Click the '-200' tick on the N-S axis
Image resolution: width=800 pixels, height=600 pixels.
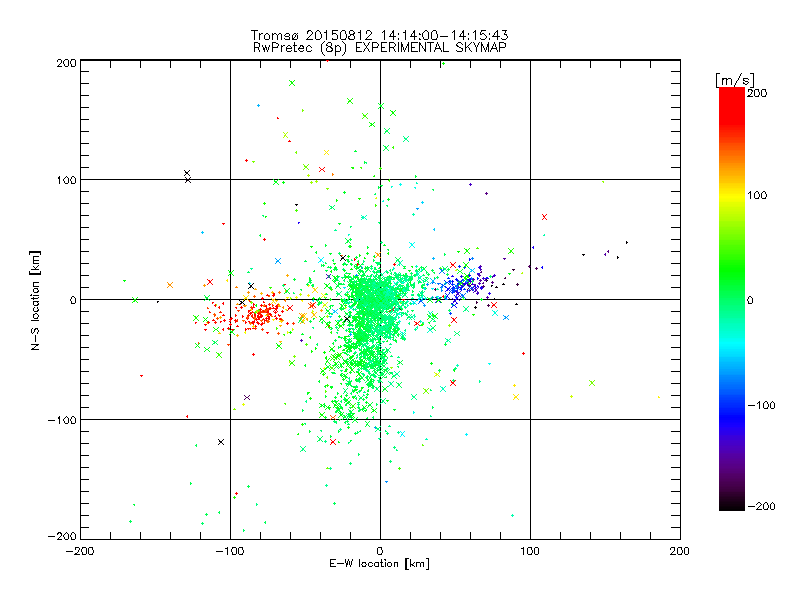point(62,536)
